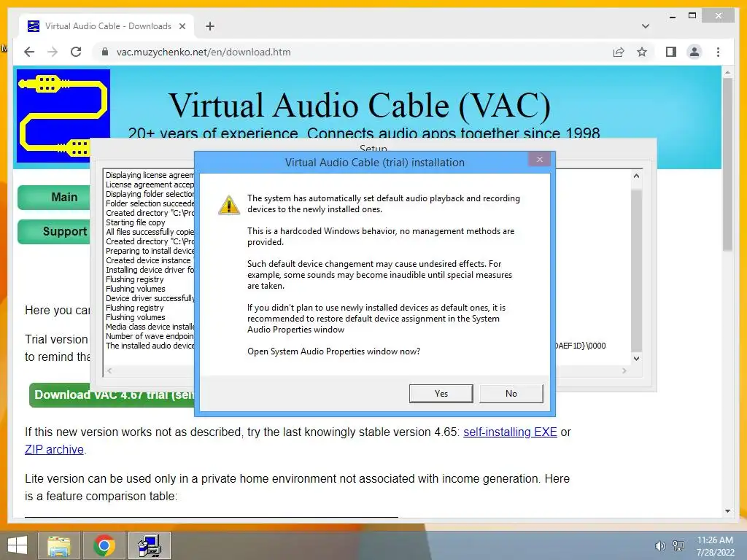Open the volume speaker tray icon
Viewport: 747px width, 560px height.
tap(659, 546)
